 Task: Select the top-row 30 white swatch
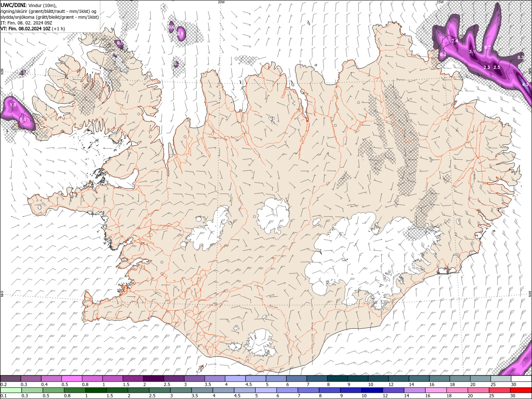click(522, 379)
